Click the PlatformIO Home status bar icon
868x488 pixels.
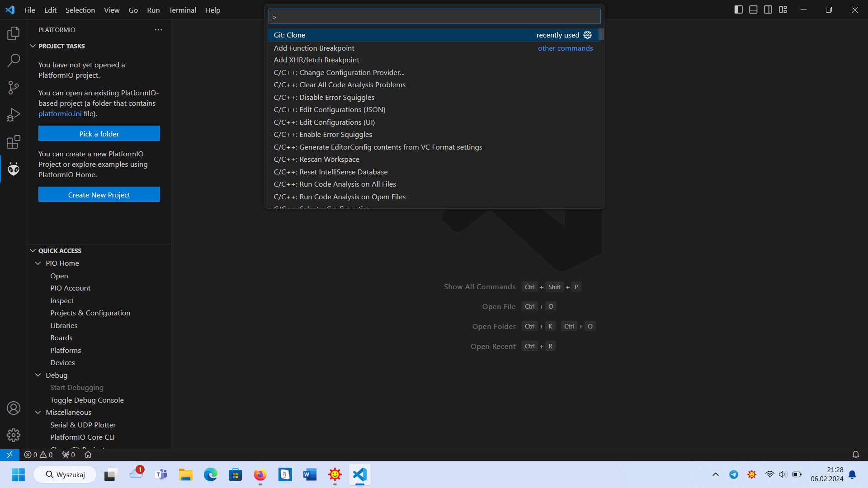(88, 455)
